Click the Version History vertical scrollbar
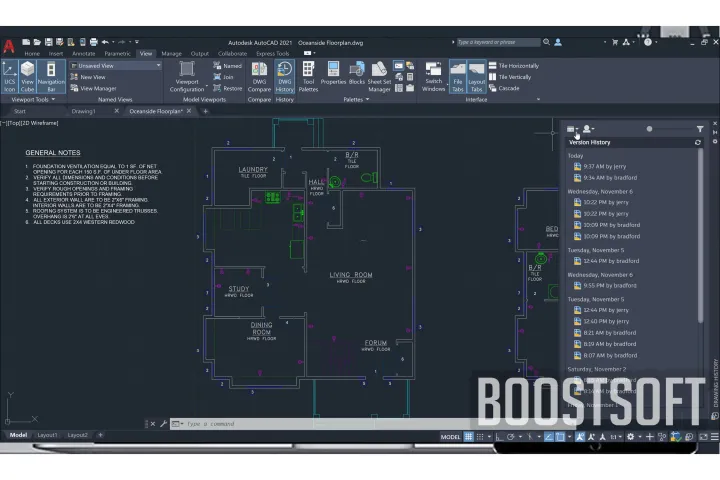720x480 pixels. [x=700, y=236]
